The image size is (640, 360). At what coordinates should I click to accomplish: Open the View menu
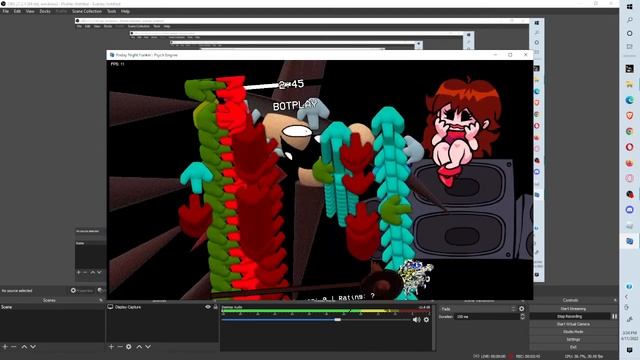pos(30,11)
